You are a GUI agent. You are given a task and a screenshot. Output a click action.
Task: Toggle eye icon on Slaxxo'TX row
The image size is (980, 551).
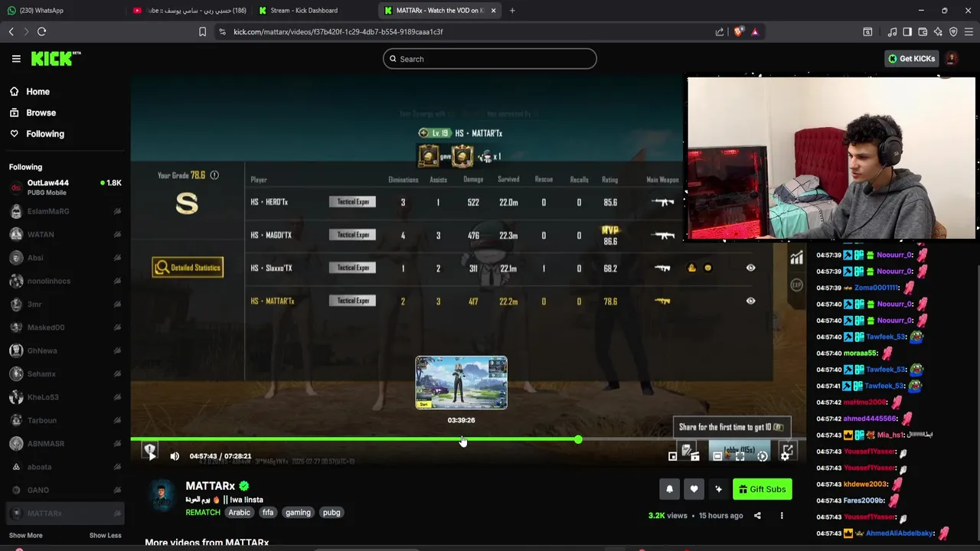click(750, 268)
